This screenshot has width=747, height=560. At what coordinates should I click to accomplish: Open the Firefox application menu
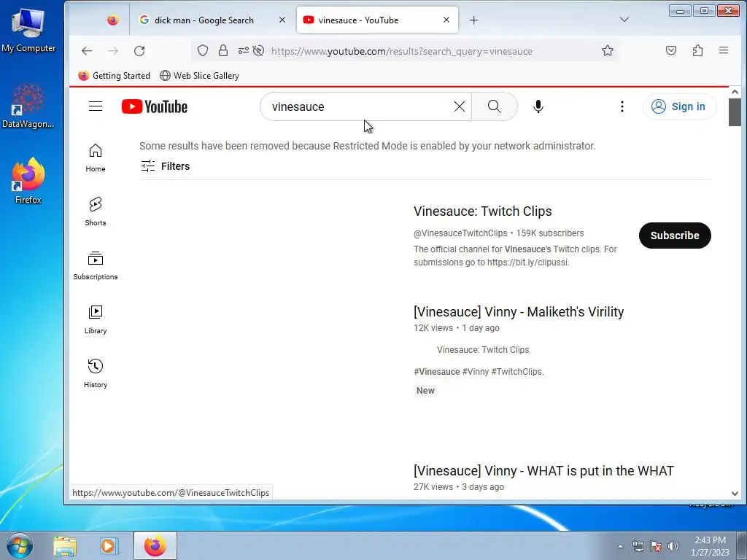click(723, 50)
